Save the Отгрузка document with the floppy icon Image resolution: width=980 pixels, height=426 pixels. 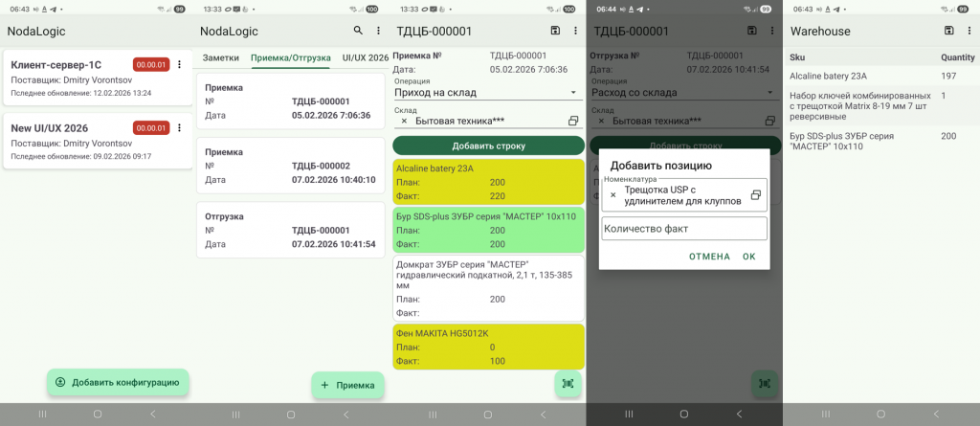(752, 31)
